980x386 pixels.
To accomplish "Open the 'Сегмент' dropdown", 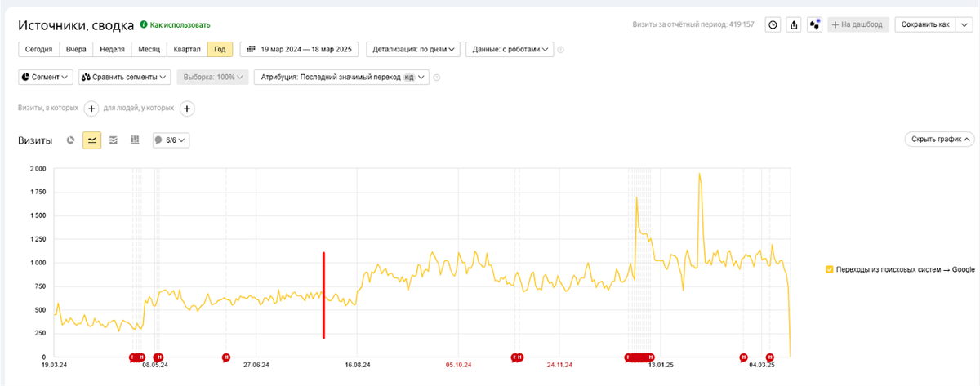I will [46, 78].
